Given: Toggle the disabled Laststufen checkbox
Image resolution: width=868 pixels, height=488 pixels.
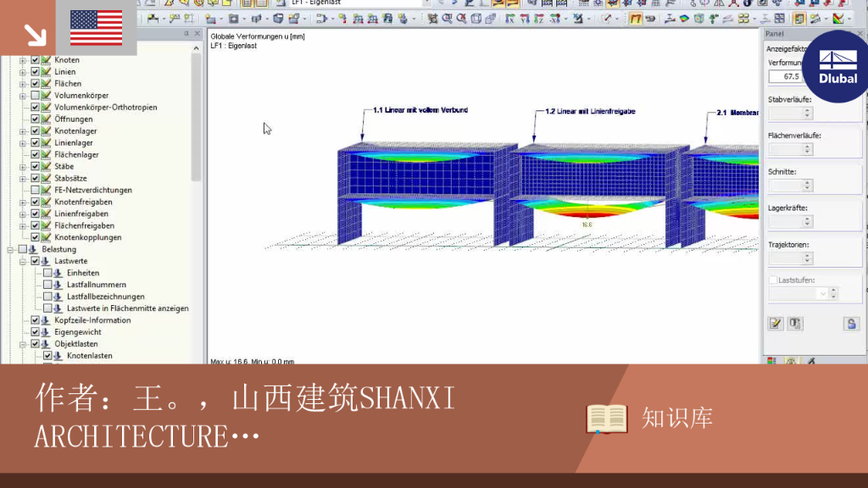Looking at the screenshot, I should (x=773, y=280).
